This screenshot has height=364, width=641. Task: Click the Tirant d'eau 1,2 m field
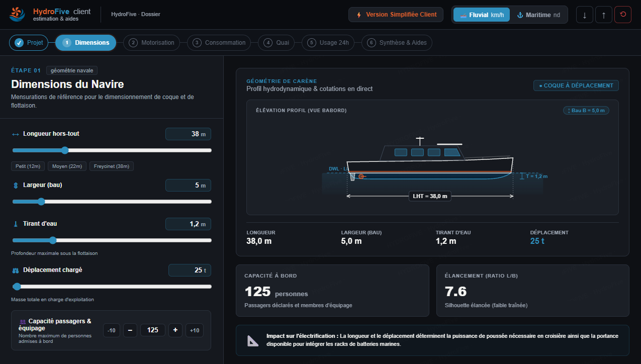pos(188,224)
